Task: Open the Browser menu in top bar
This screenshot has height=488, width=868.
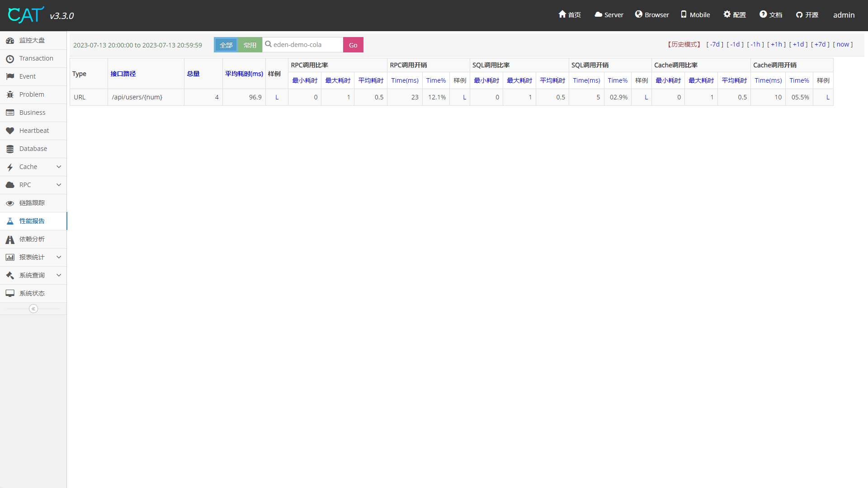Action: [x=652, y=15]
